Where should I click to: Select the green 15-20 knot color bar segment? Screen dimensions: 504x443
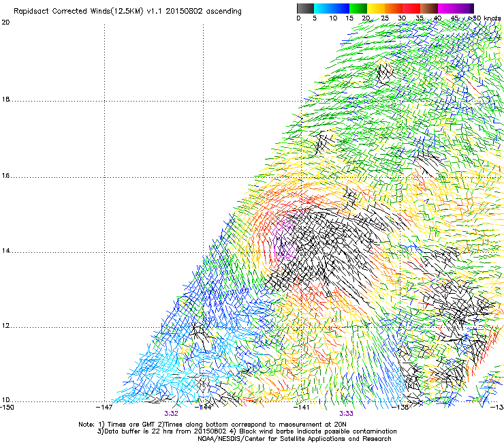pos(358,8)
